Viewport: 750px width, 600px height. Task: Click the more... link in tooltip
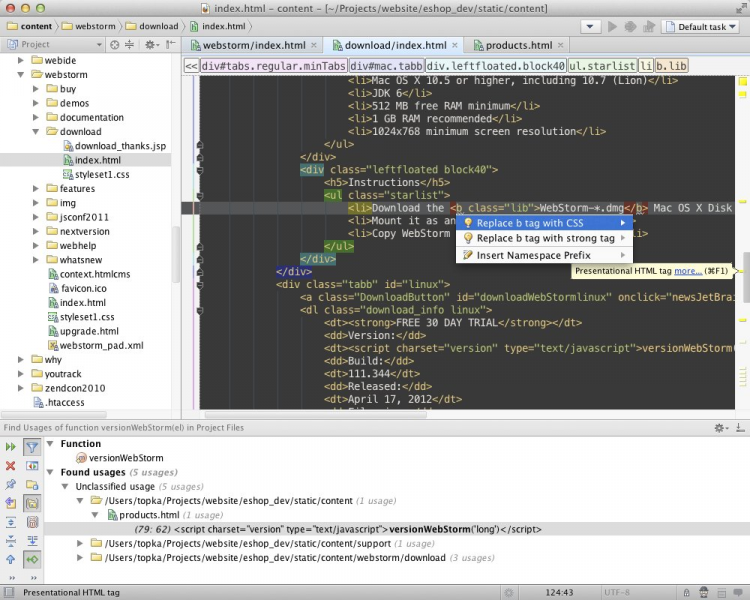[x=687, y=271]
